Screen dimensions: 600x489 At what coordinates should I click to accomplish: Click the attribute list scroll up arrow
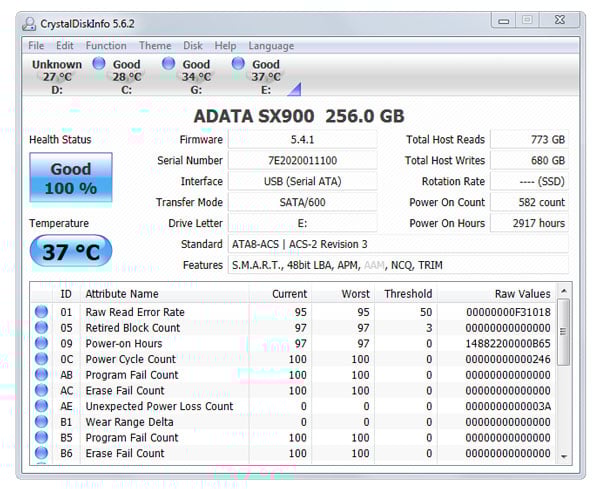564,291
